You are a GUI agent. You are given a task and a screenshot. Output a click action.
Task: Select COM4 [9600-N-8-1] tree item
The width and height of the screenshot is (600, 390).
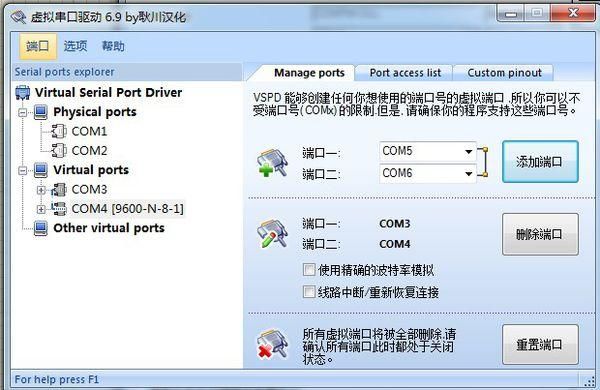click(127, 209)
